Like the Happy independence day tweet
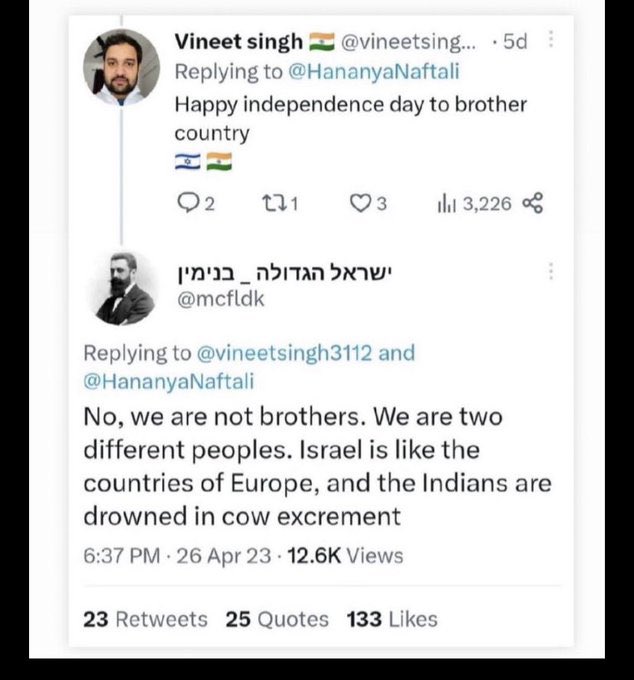Image resolution: width=634 pixels, height=680 pixels. [360, 203]
